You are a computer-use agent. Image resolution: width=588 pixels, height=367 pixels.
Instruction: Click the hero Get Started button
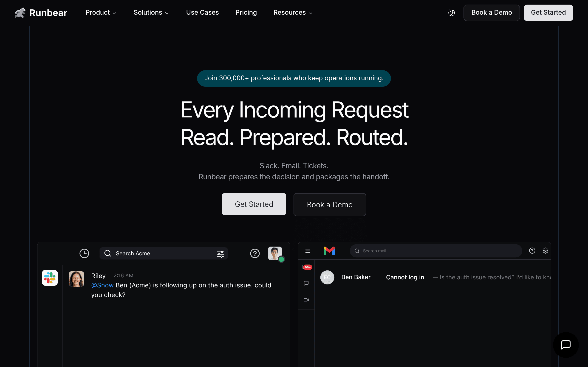coord(254,204)
